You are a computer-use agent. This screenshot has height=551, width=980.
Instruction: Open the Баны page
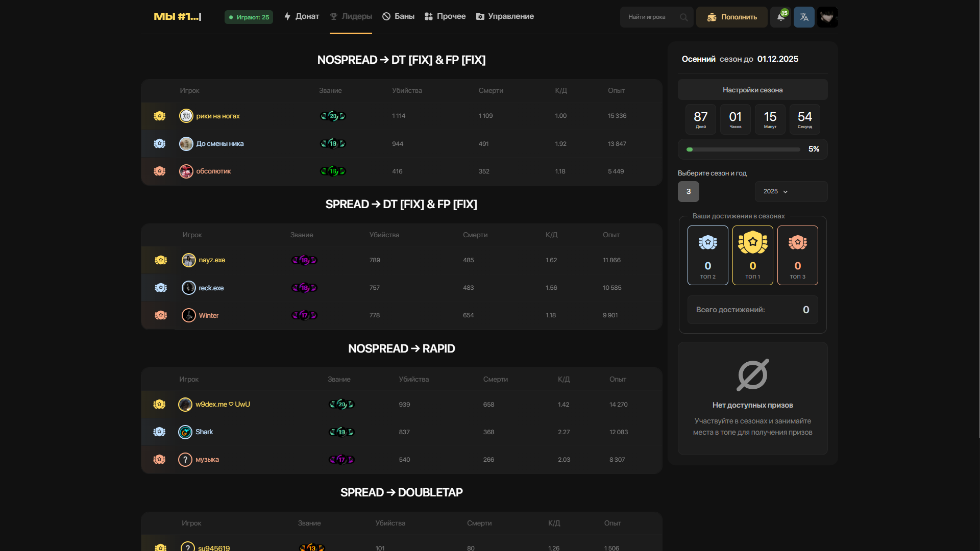[x=399, y=16]
